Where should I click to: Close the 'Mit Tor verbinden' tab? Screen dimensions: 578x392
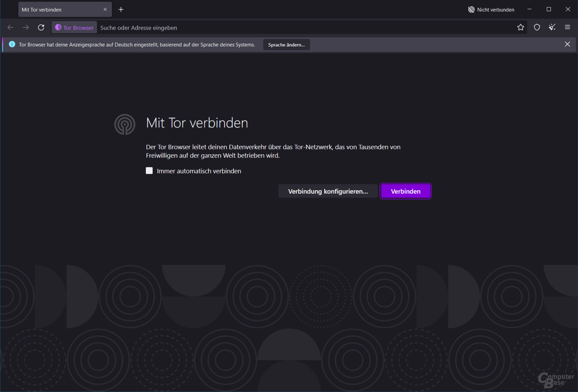105,9
